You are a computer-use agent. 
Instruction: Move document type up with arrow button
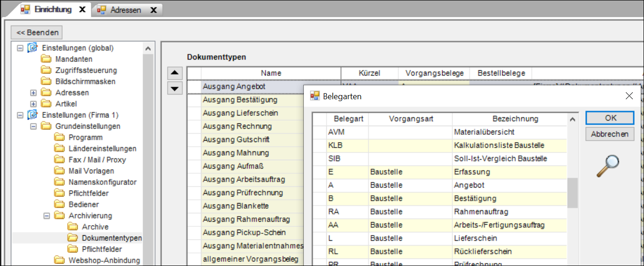tap(174, 73)
